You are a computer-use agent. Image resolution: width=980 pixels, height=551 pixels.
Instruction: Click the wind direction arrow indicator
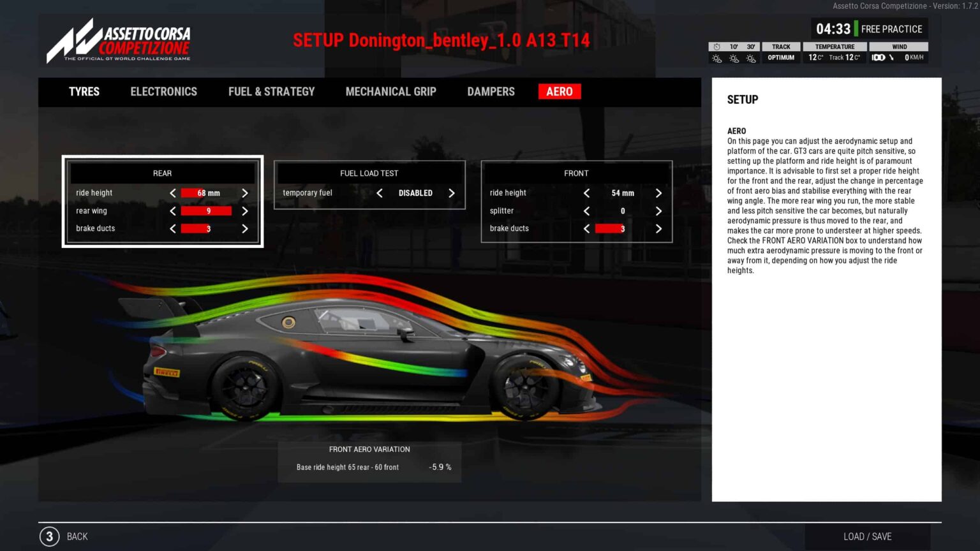891,57
